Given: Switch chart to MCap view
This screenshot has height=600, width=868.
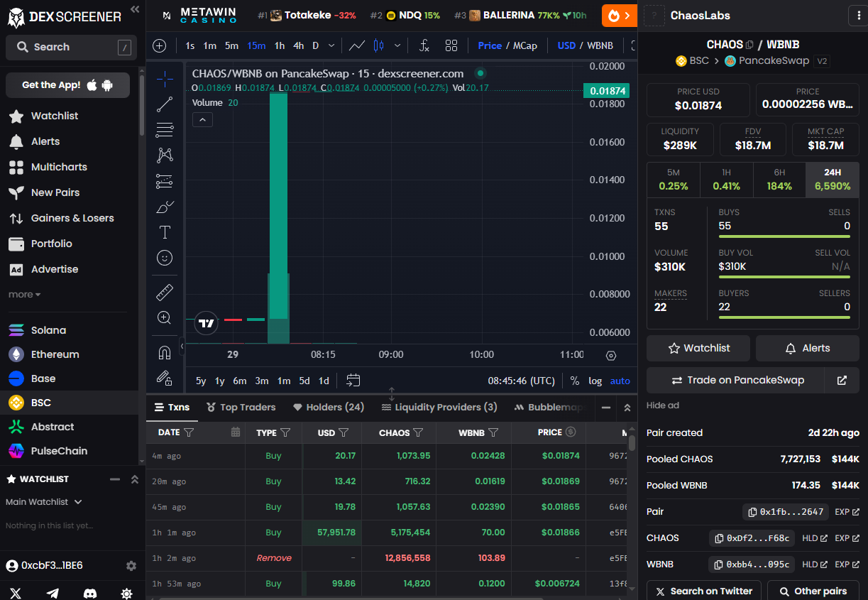Looking at the screenshot, I should (524, 45).
